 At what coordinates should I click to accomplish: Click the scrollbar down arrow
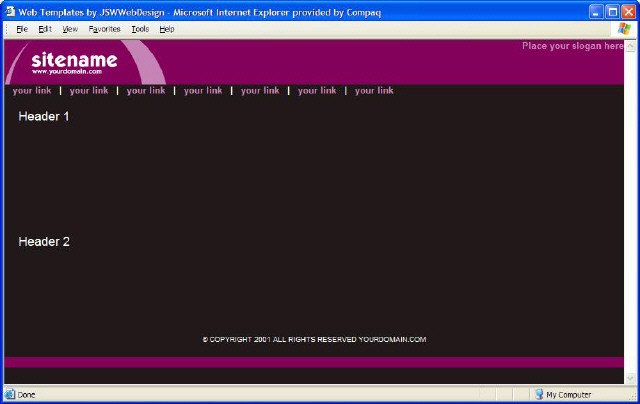630,377
